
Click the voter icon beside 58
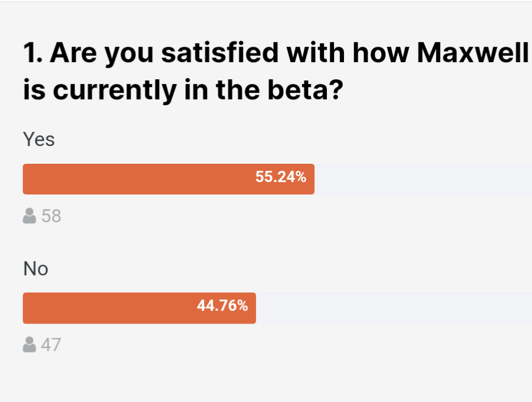(x=30, y=216)
